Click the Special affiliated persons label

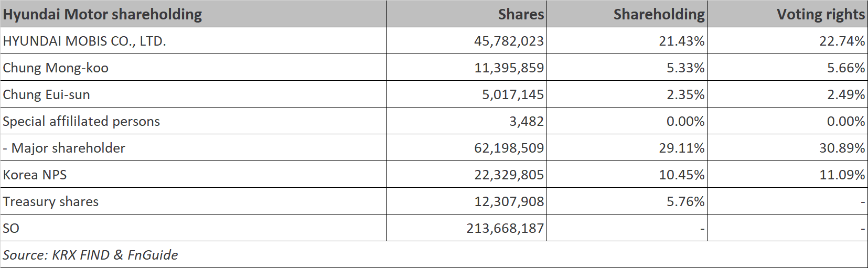pos(81,121)
